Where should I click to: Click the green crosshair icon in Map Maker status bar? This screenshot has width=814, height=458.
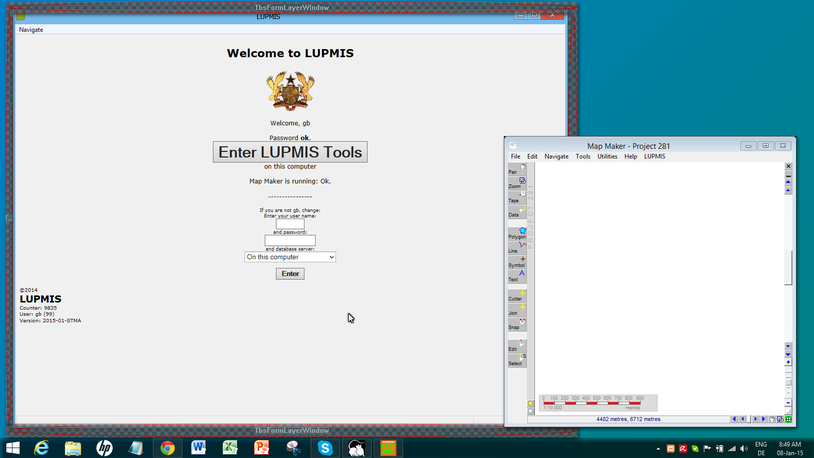[788, 419]
